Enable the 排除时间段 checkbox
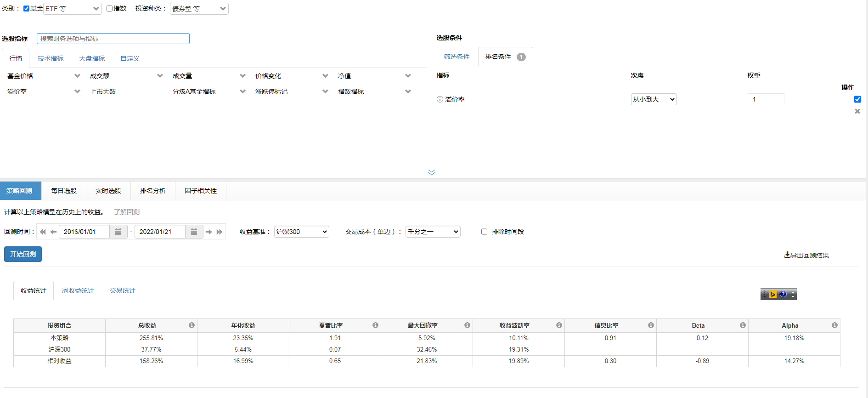This screenshot has width=868, height=398. pos(484,232)
